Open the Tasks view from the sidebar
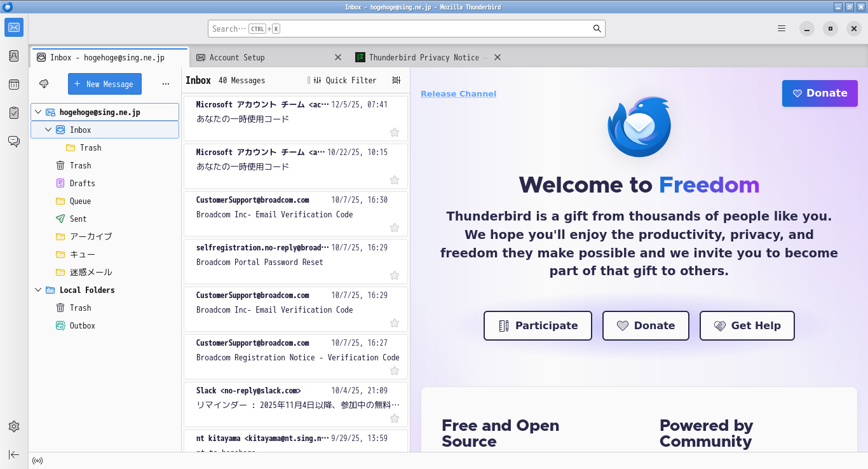This screenshot has height=469, width=868. coord(14,112)
